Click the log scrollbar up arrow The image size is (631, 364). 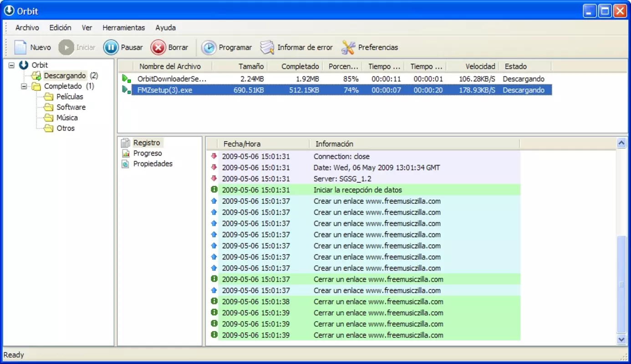click(621, 143)
